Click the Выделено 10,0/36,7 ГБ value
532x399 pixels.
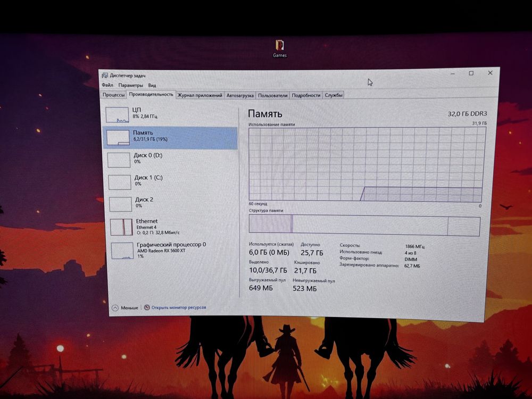(x=268, y=270)
